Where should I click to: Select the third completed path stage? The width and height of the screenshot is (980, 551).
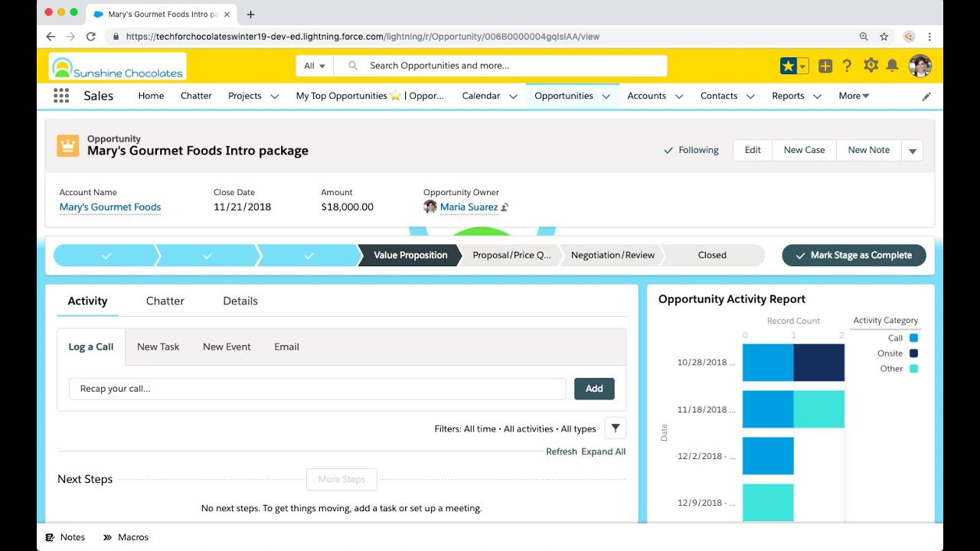pos(309,256)
